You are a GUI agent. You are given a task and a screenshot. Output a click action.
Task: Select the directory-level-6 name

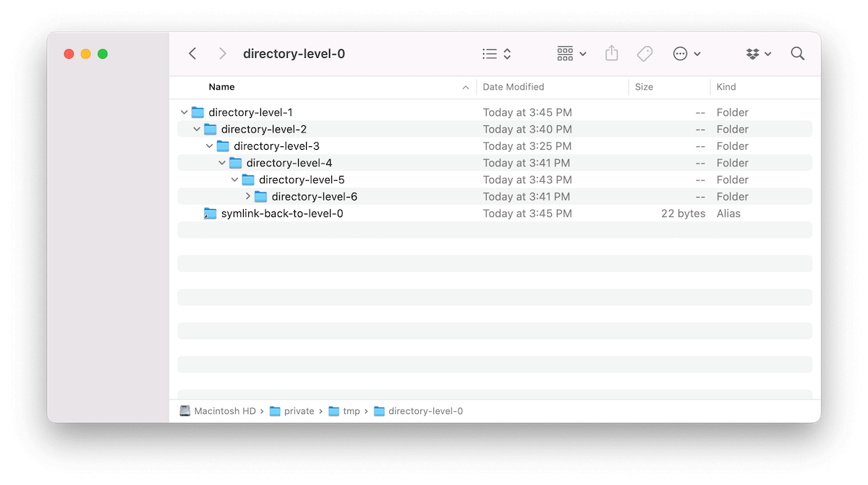pyautogui.click(x=315, y=197)
